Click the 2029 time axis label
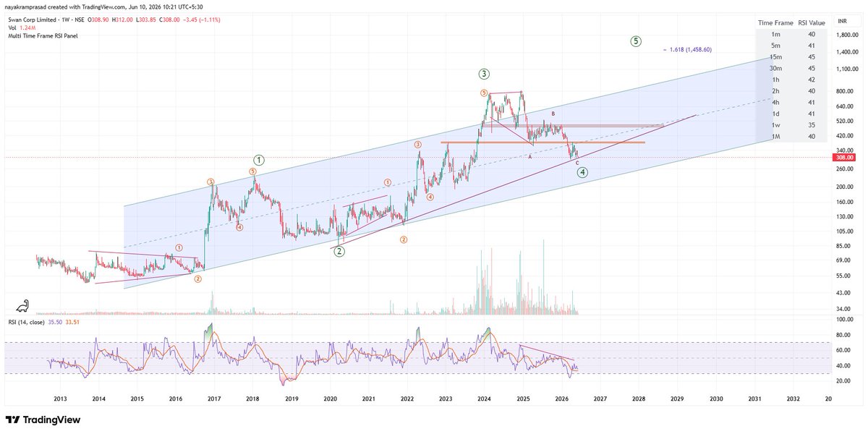Image resolution: width=868 pixels, height=434 pixels. click(678, 399)
